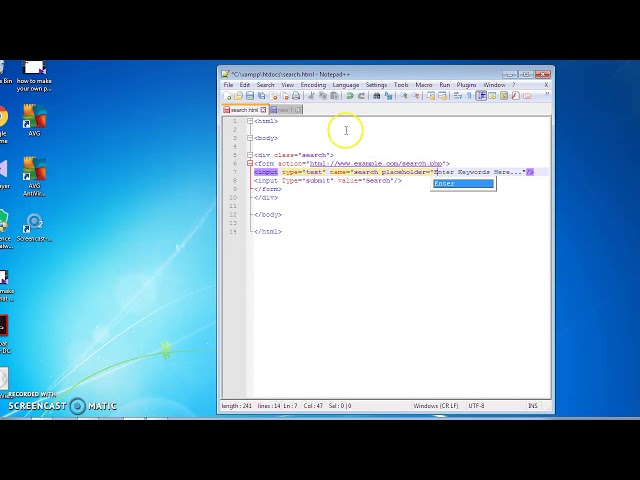
Task: Open the File menu
Action: [x=228, y=85]
